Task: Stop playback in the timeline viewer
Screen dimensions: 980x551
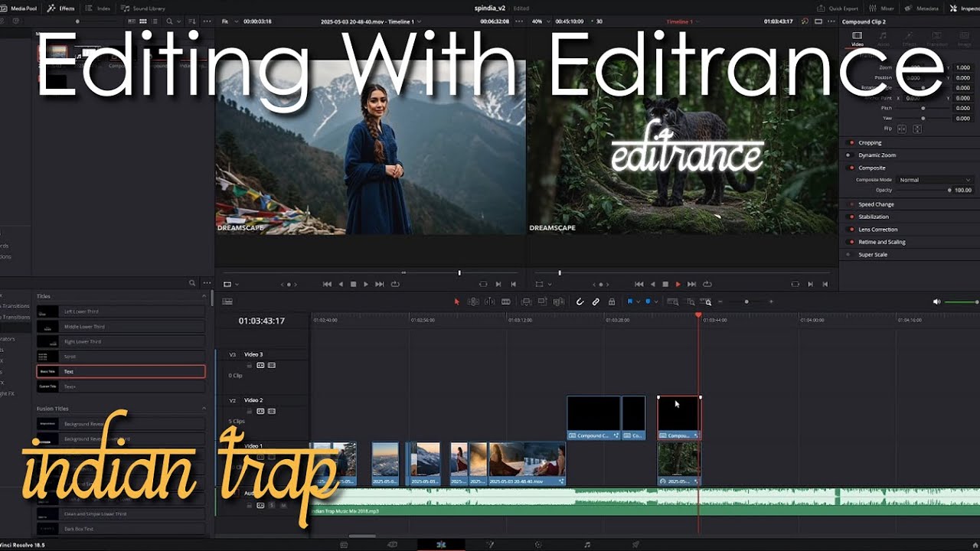Action: click(x=665, y=284)
